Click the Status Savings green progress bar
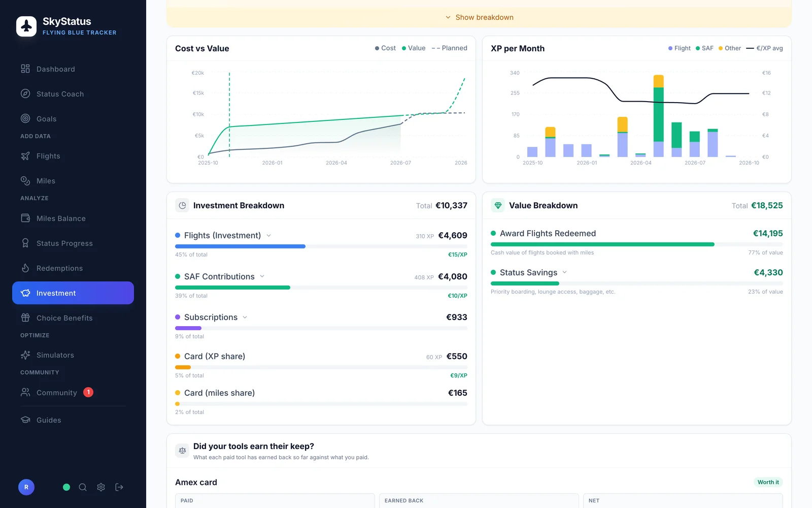812x508 pixels. coord(525,283)
